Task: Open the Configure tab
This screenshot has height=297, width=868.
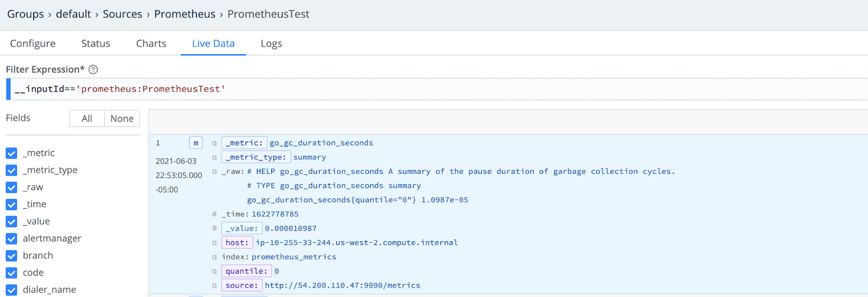Action: click(33, 43)
